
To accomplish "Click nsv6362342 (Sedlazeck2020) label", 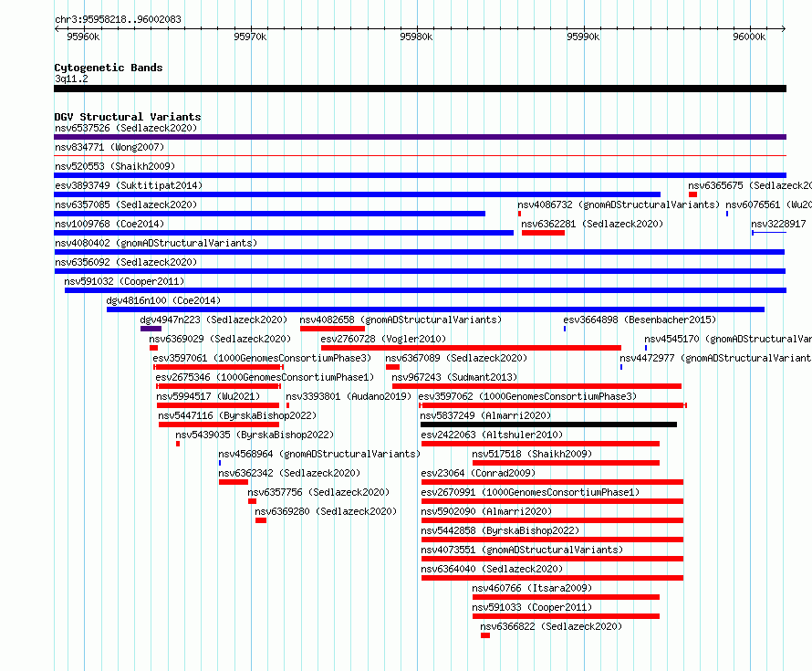I will tap(289, 473).
